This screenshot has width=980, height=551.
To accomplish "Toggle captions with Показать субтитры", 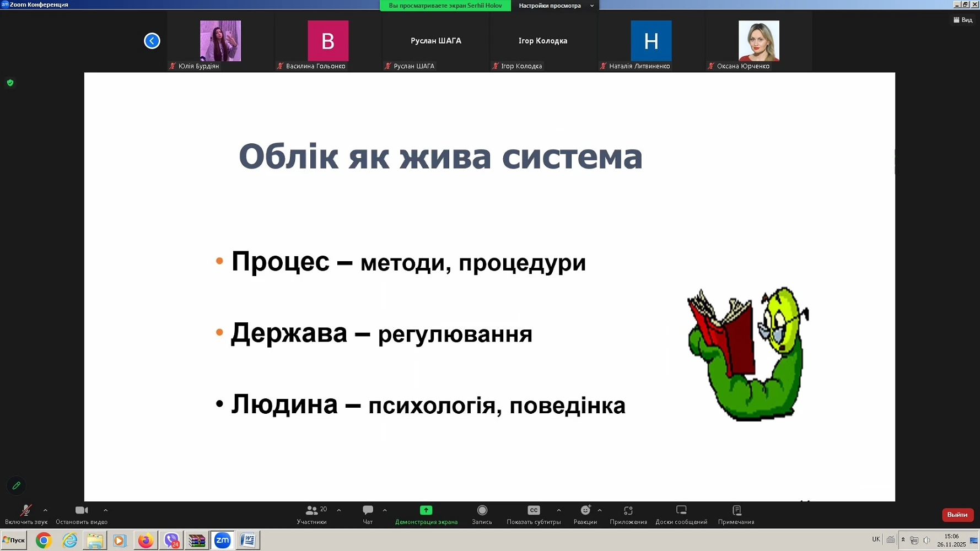I will point(533,511).
